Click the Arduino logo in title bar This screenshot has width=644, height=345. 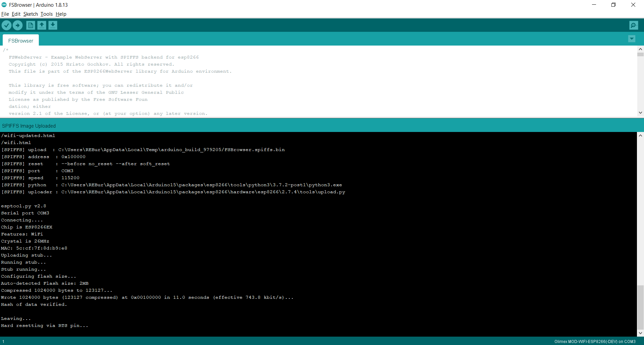(x=4, y=5)
